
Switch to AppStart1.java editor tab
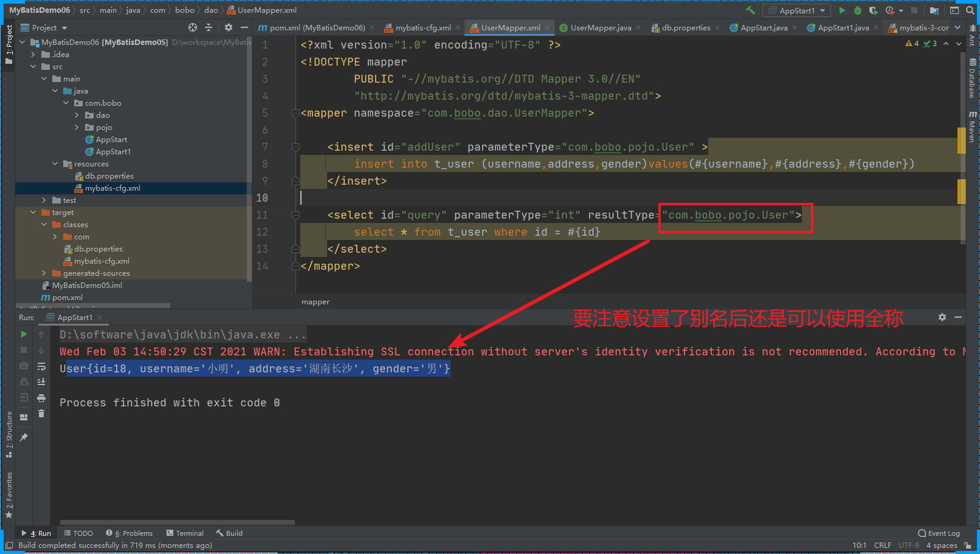(842, 27)
